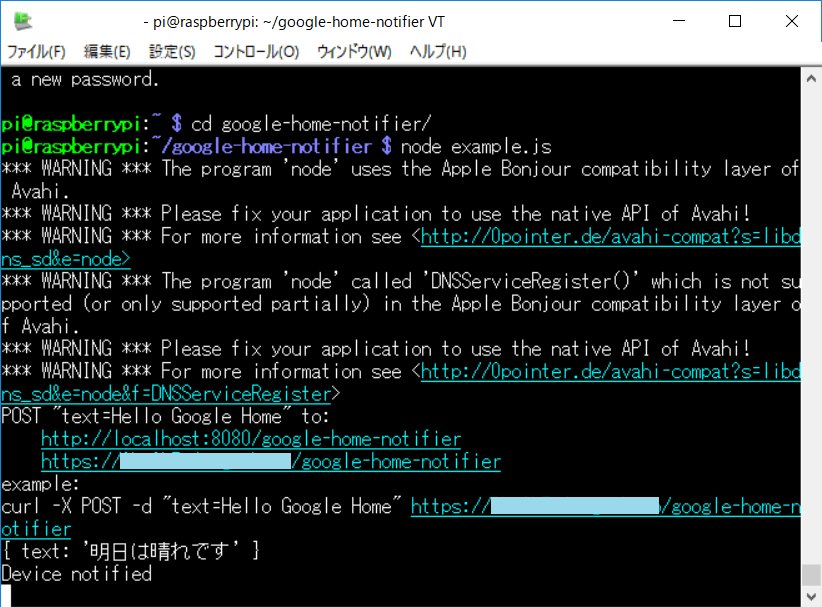This screenshot has width=822, height=607.
Task: Click the 'Device notified' output line
Action: click(77, 574)
